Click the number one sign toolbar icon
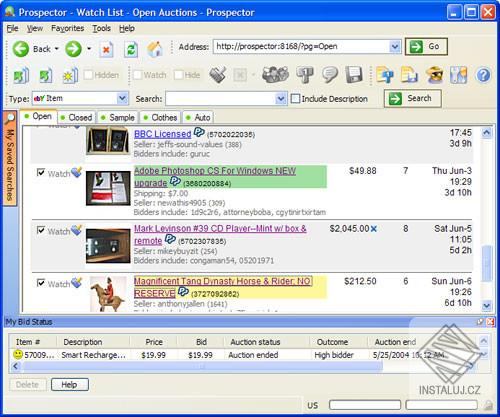This screenshot has width=500, height=417. [305, 75]
